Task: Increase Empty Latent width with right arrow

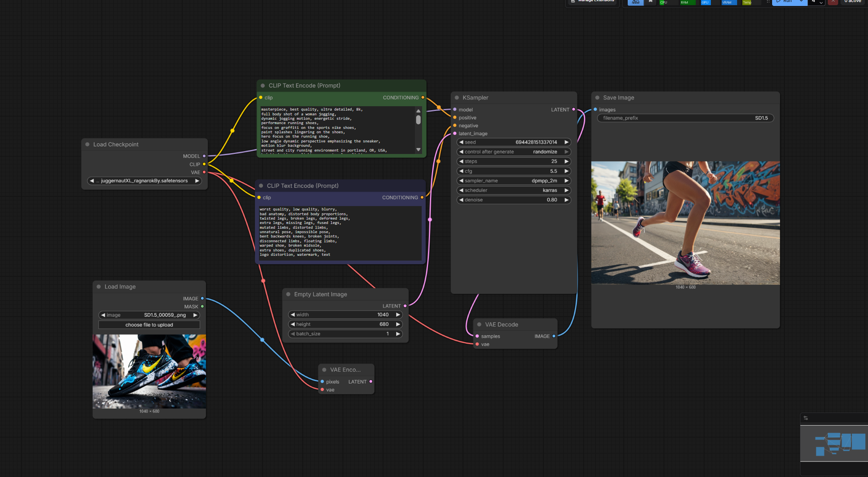Action: click(x=398, y=315)
